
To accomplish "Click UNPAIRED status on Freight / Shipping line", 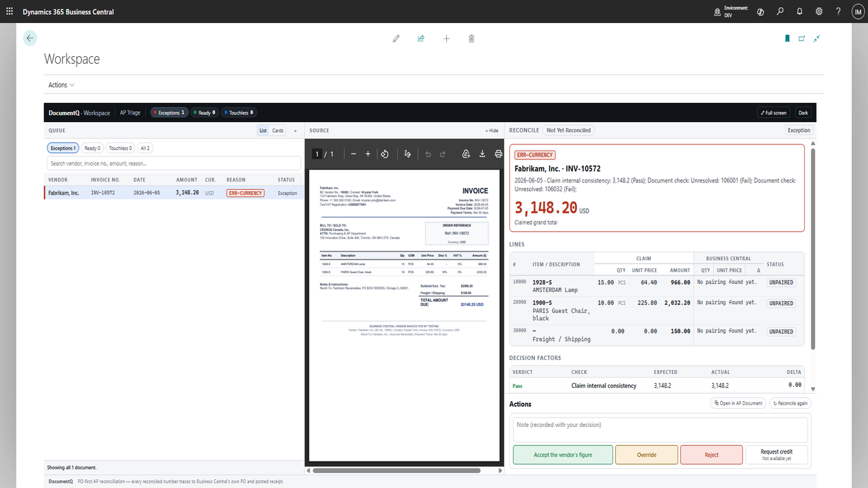I will click(x=781, y=331).
